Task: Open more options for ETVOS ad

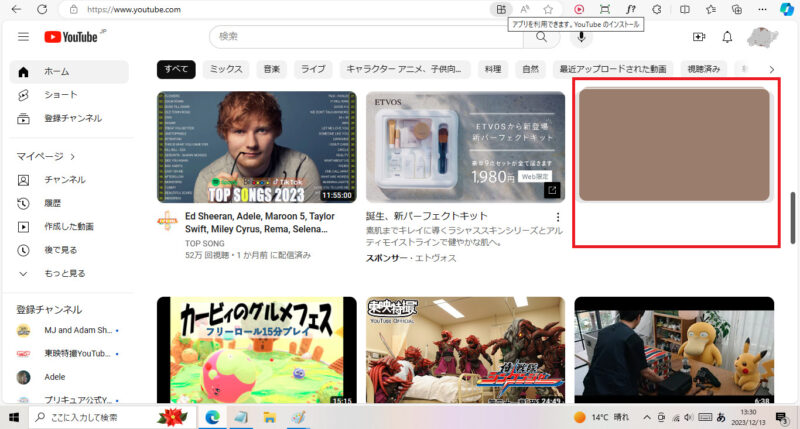Action: pos(558,217)
